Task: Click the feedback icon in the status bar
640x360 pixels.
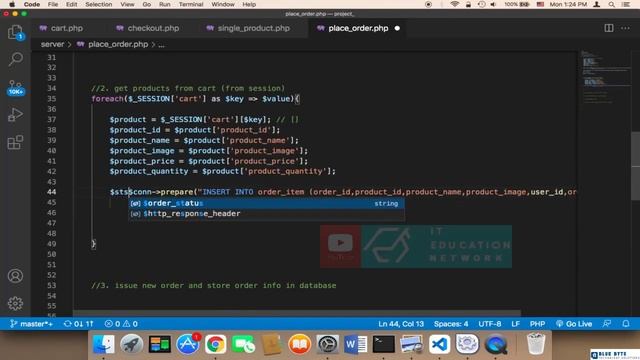Action: tap(607, 324)
